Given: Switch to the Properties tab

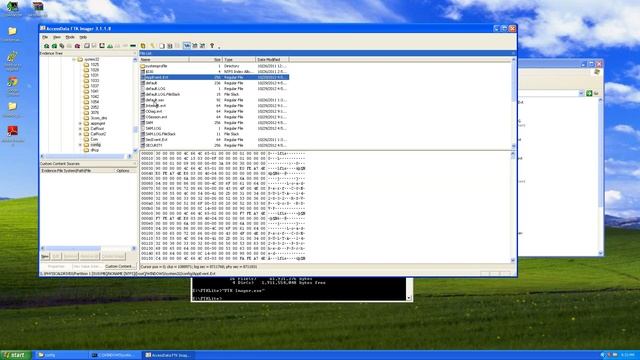Looking at the screenshot, I should (x=56, y=267).
